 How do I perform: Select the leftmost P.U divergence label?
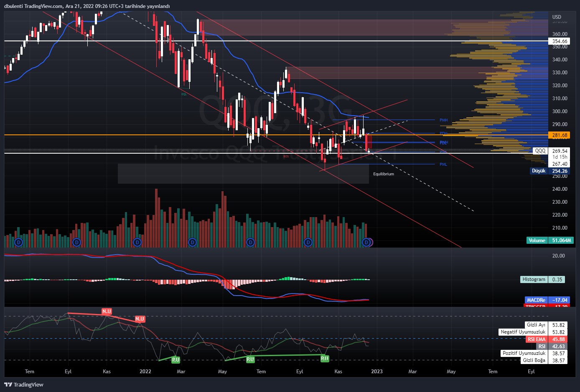tap(176, 360)
